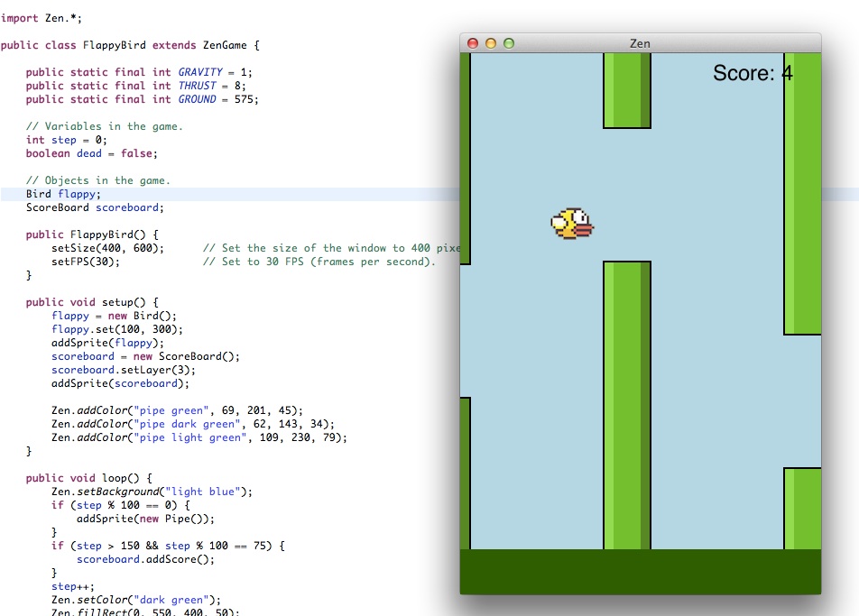Click the 'Zen.setColor("dark green");' line
Image resolution: width=859 pixels, height=616 pixels.
pos(136,600)
